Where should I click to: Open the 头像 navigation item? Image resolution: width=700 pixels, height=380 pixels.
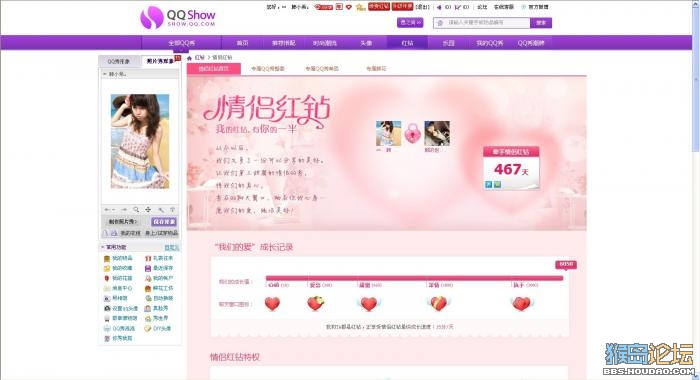[x=366, y=43]
